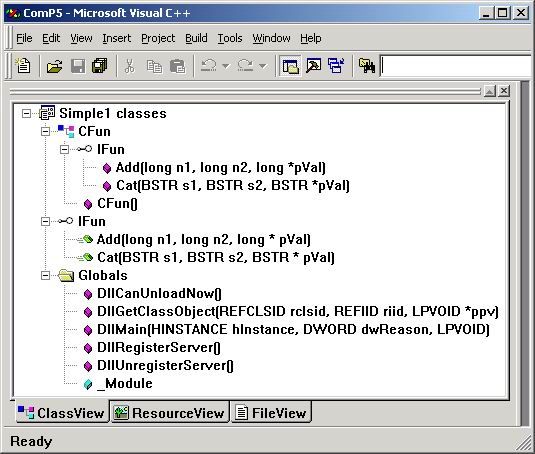Click the Window List toolbar icon
This screenshot has height=454, width=535.
click(336, 65)
